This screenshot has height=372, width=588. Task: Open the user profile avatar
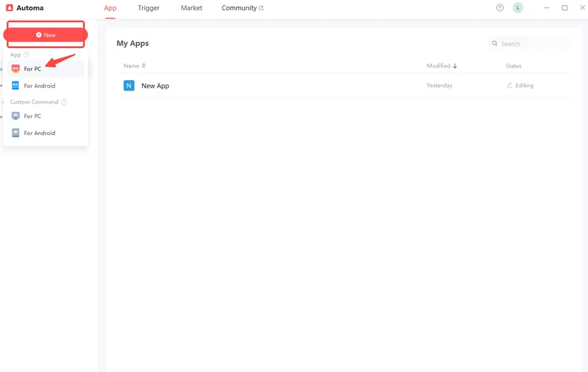click(x=518, y=7)
